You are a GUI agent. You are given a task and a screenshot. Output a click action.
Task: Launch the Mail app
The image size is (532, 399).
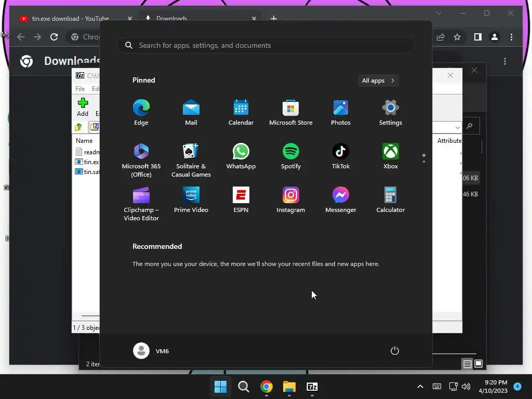191,112
